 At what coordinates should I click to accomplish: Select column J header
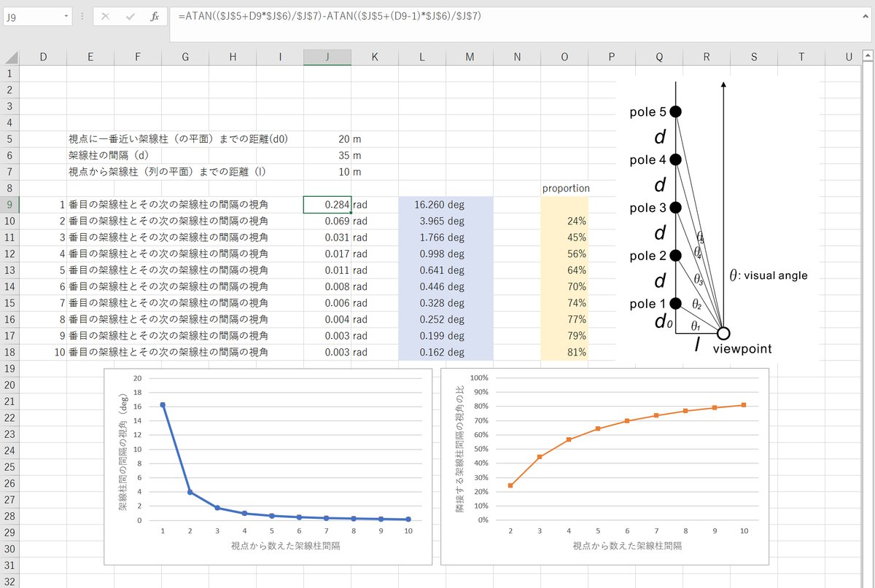pyautogui.click(x=327, y=58)
